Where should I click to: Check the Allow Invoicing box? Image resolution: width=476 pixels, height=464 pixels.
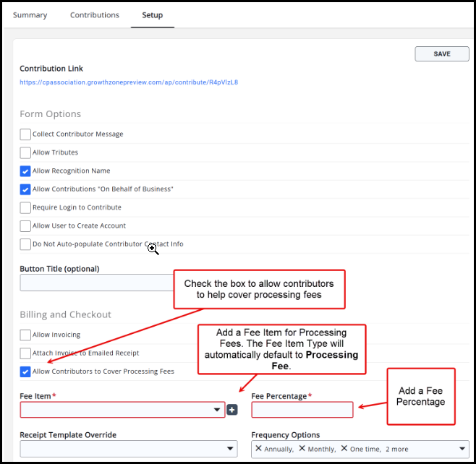pyautogui.click(x=25, y=335)
